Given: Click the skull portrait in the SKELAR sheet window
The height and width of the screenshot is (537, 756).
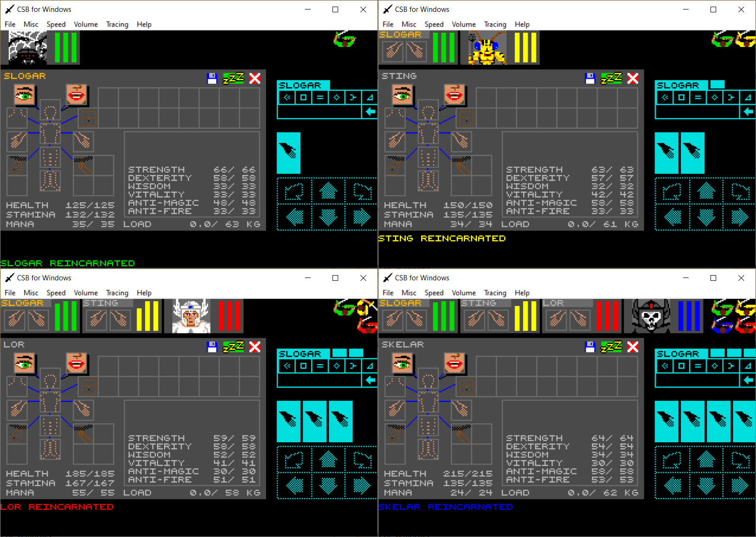Looking at the screenshot, I should [x=651, y=316].
